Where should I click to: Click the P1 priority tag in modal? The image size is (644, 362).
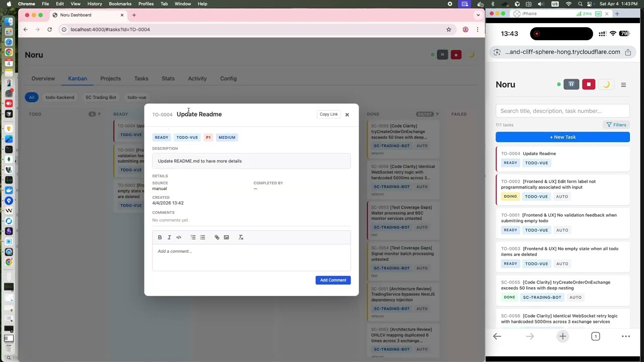click(208, 137)
